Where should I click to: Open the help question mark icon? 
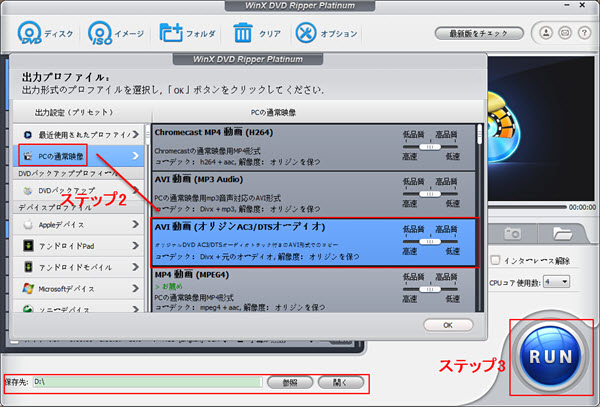click(584, 33)
